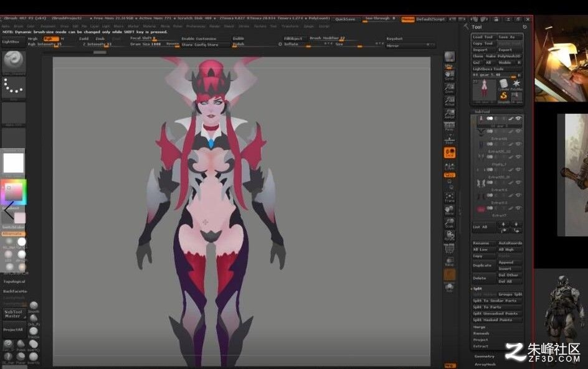
Task: Select the Scroll canvas icon
Action: (x=449, y=75)
